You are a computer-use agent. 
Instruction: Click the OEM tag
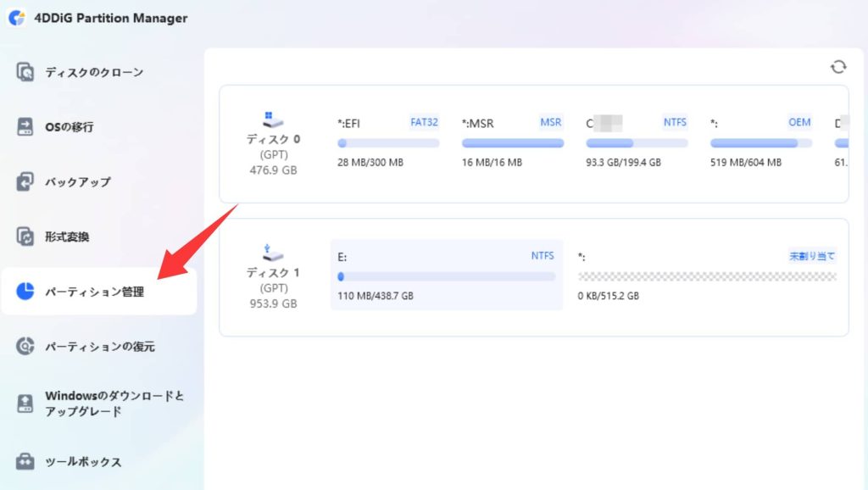(x=799, y=122)
